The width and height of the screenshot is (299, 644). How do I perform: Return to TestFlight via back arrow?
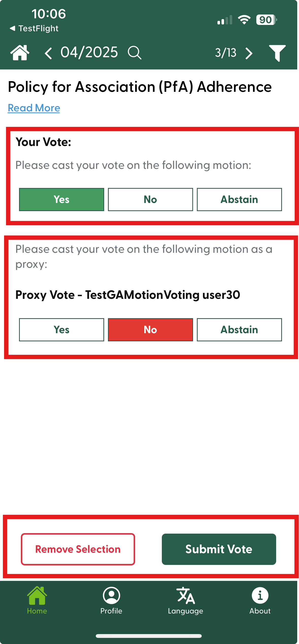[x=34, y=28]
